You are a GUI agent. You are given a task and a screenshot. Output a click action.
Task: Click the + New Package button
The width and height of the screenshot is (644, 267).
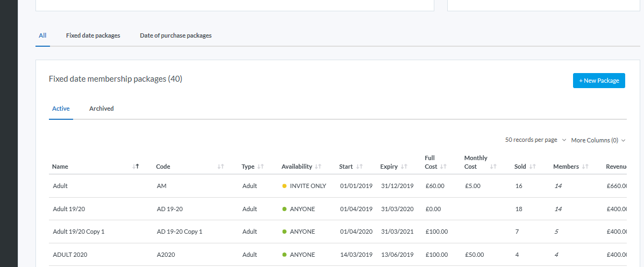599,81
